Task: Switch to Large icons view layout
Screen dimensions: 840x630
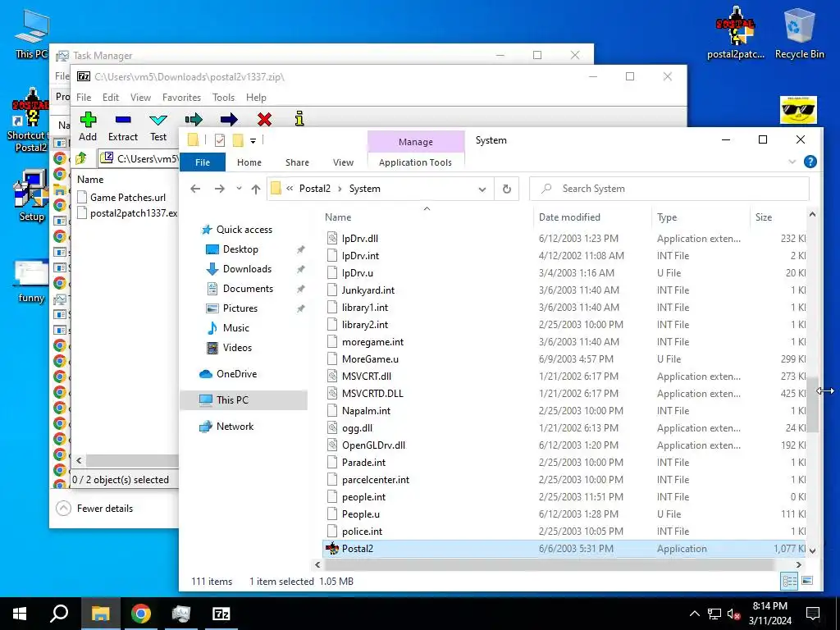Action: pyautogui.click(x=807, y=581)
